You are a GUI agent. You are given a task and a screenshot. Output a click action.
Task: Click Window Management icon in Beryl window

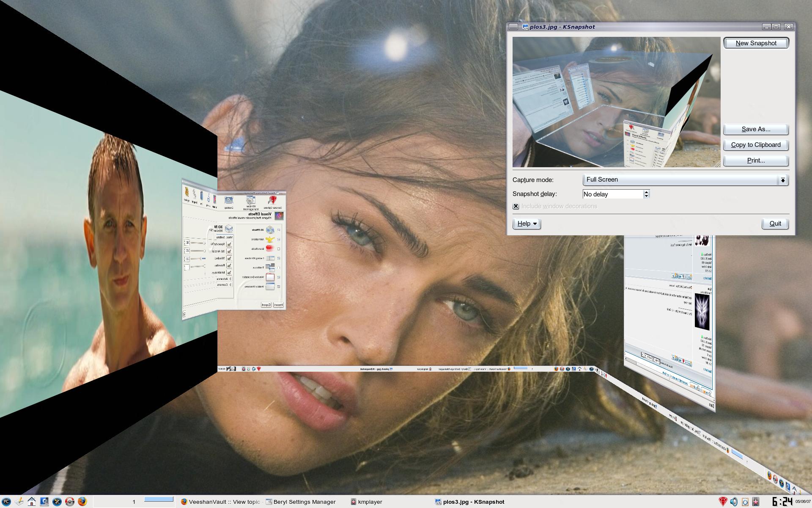pyautogui.click(x=251, y=199)
